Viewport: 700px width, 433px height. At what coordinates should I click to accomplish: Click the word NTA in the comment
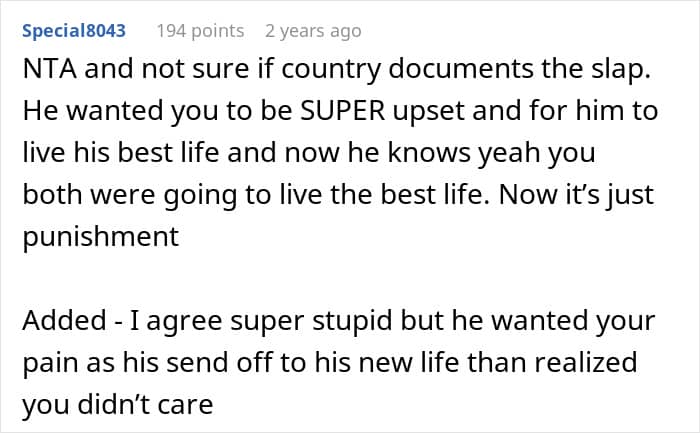[x=50, y=69]
